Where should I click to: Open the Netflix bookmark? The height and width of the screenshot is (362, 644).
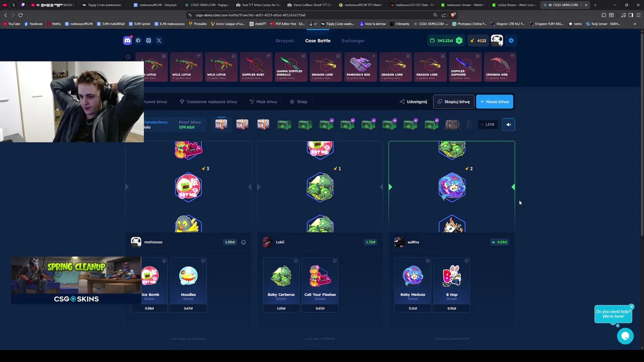point(54,24)
